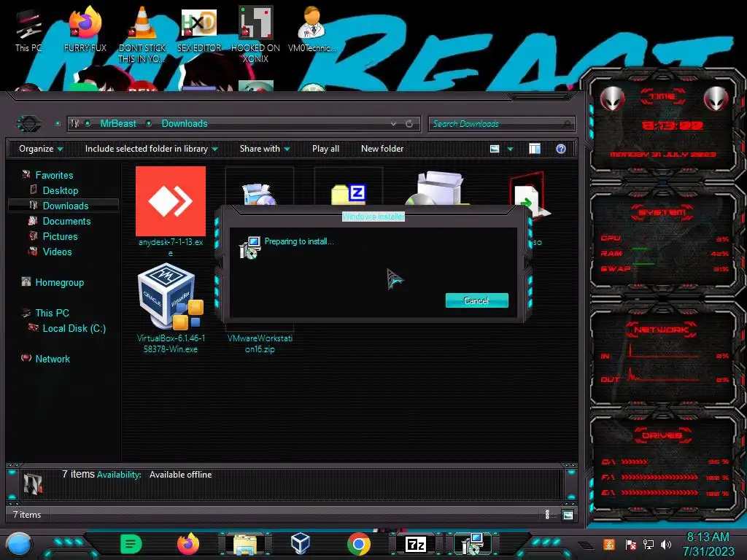This screenshot has width=747, height=560.
Task: Launch Firefox from the taskbar
Action: coord(188,544)
